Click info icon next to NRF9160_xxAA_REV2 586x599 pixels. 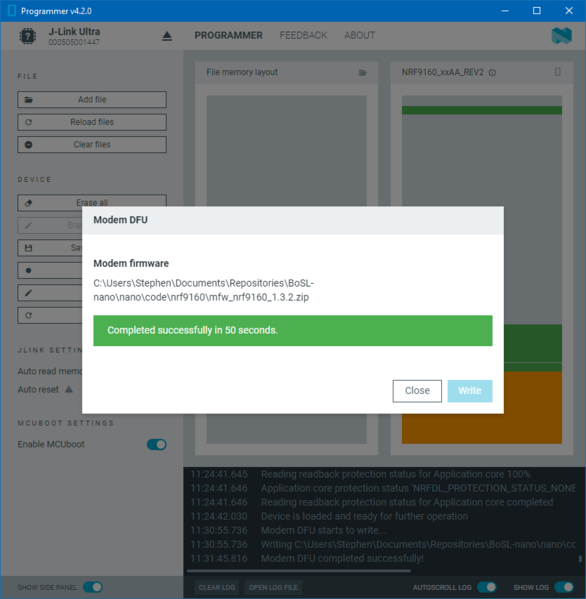(x=492, y=73)
